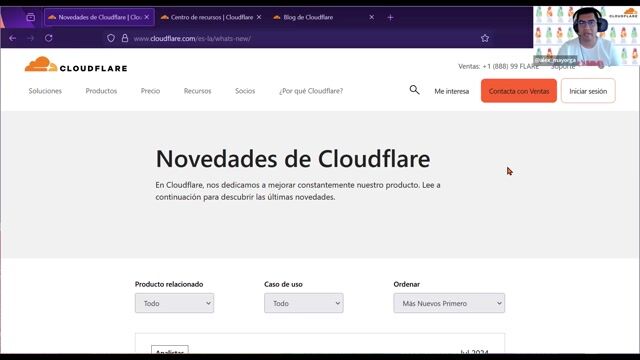Reload the page with the refresh icon
This screenshot has width=640, height=360.
coord(49,38)
